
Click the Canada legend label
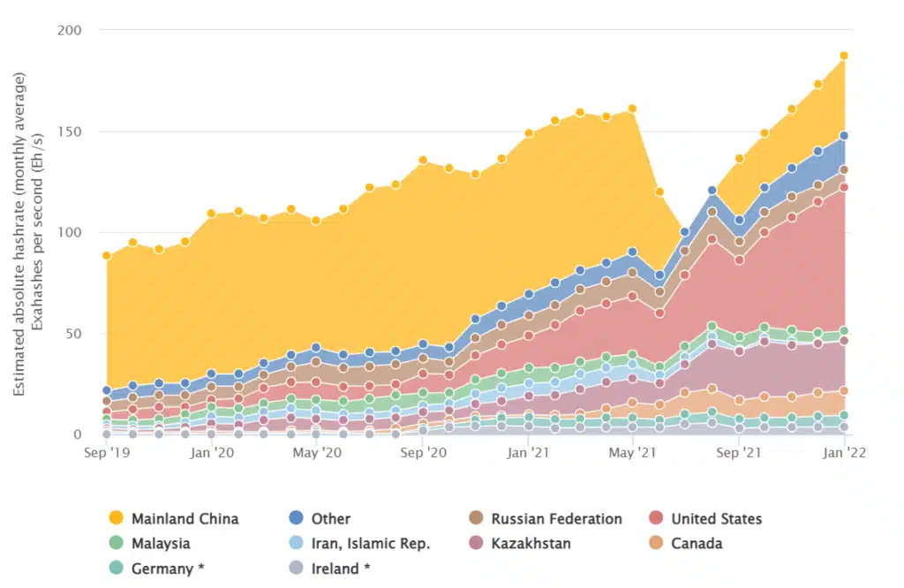[697, 543]
